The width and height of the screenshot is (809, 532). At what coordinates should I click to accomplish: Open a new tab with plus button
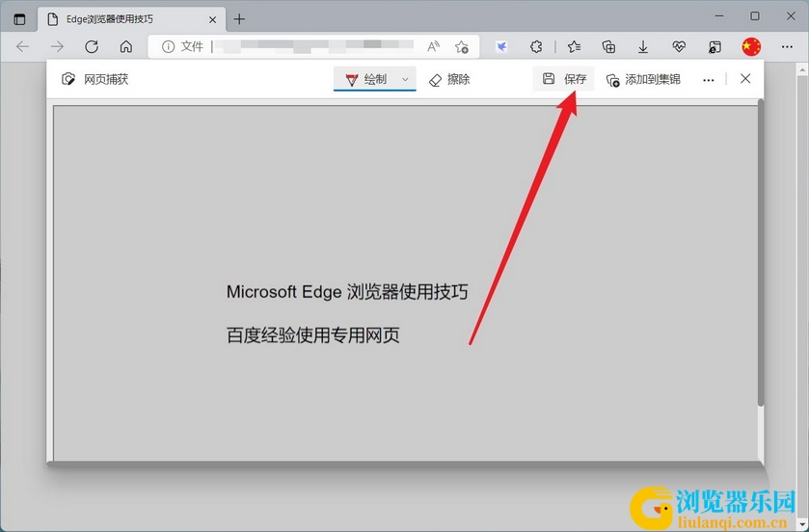pyautogui.click(x=239, y=19)
